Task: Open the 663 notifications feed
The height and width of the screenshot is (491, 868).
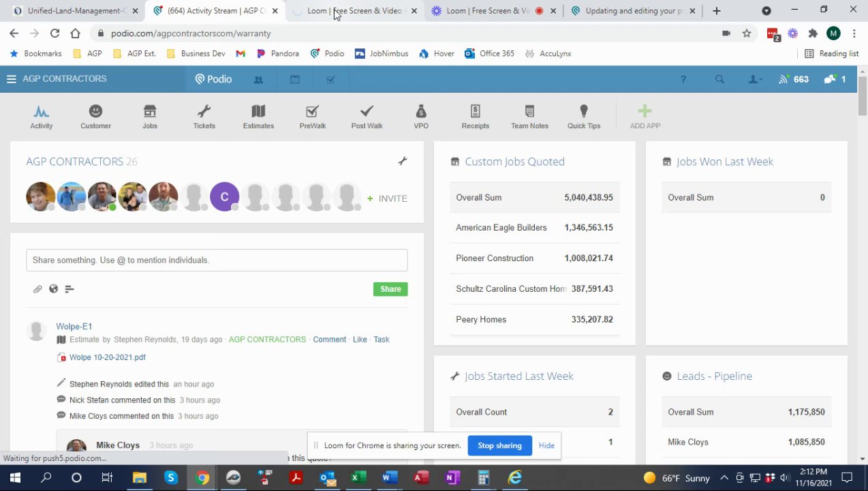Action: (794, 79)
